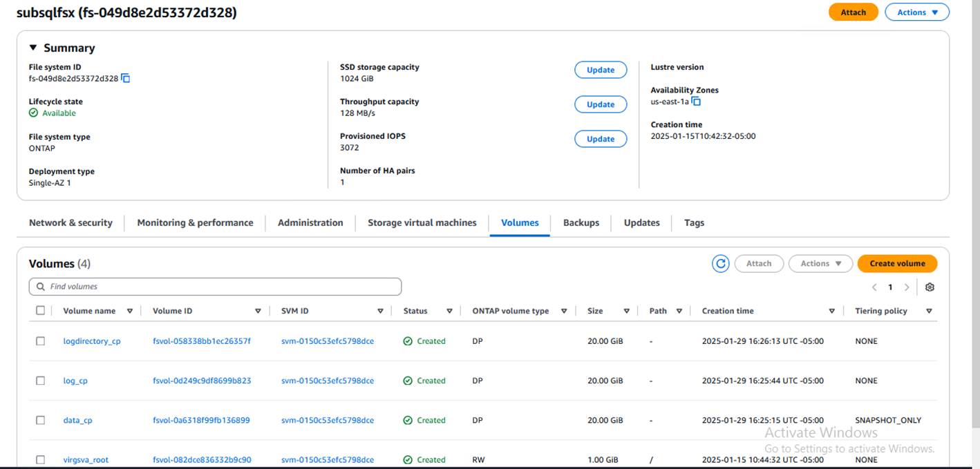980x469 pixels.
Task: Collapse the Summary section
Action: point(33,48)
